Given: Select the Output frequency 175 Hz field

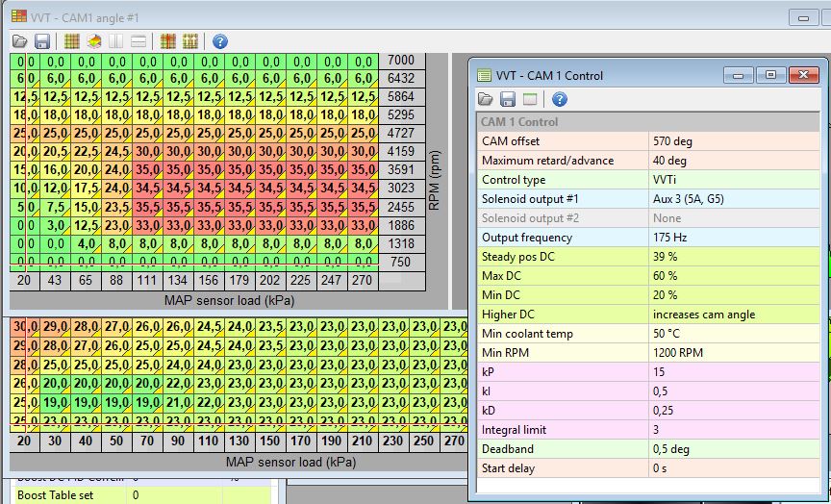Looking at the screenshot, I should point(733,238).
